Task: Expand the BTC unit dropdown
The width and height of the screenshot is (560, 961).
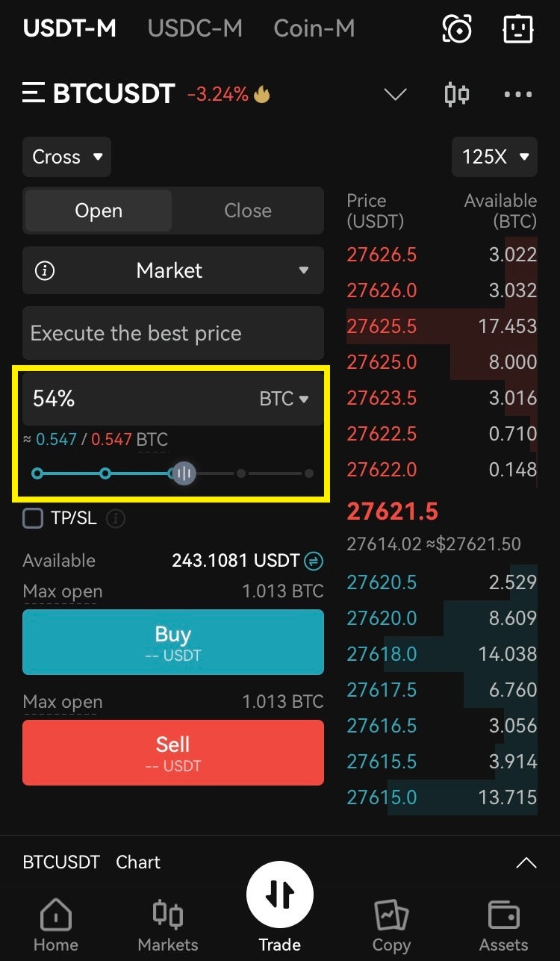Action: pos(284,399)
